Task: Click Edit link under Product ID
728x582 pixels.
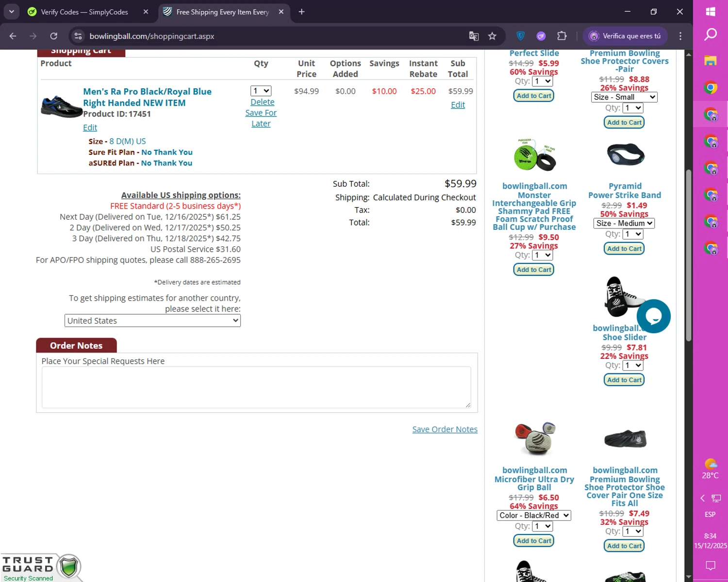Action: click(x=90, y=128)
